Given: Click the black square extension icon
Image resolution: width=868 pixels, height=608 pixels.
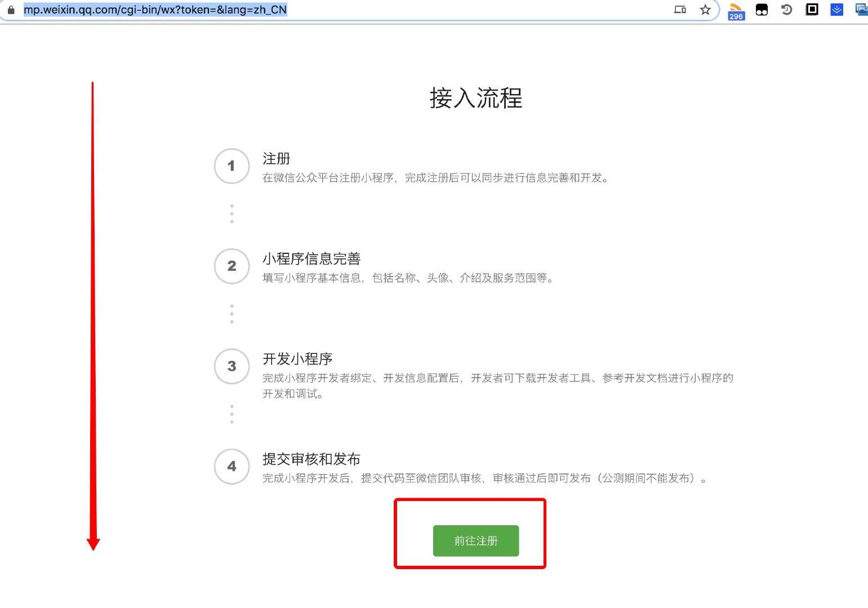Looking at the screenshot, I should 812,10.
